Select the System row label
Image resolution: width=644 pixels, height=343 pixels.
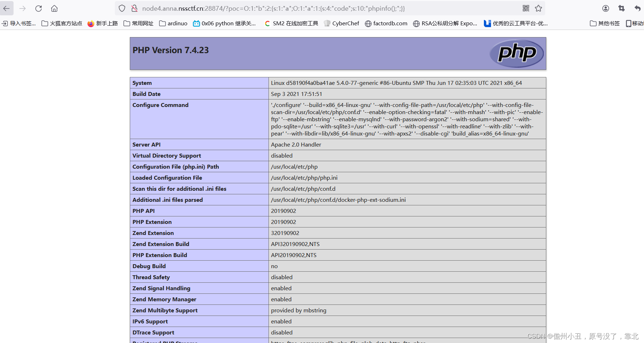142,83
